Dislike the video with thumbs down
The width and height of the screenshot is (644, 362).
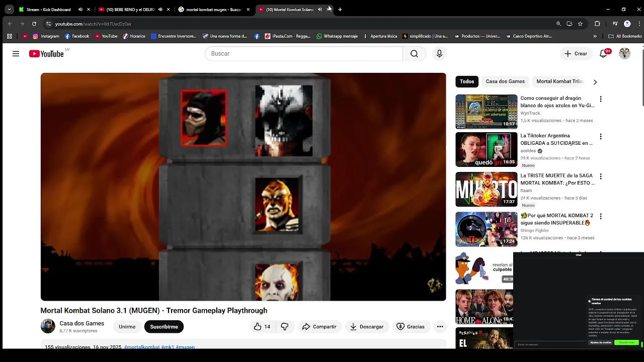click(x=285, y=327)
